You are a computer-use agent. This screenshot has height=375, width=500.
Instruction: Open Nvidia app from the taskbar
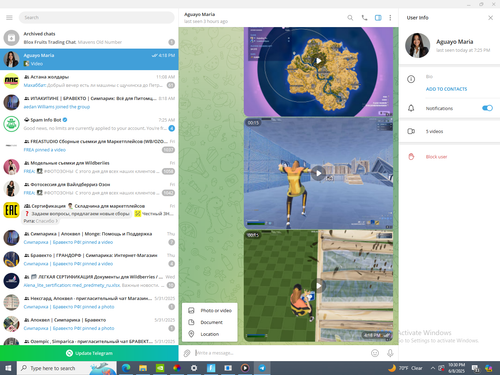pyautogui.click(x=160, y=368)
